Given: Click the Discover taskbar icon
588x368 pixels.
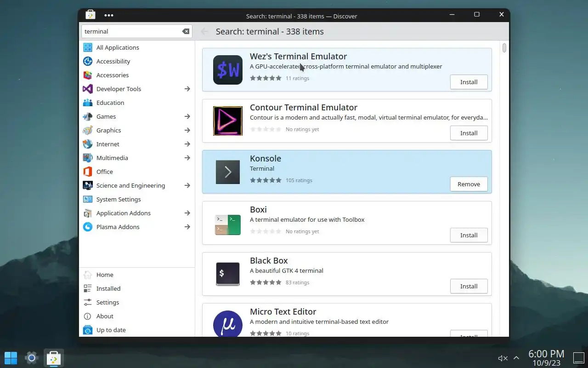Looking at the screenshot, I should pos(54,358).
